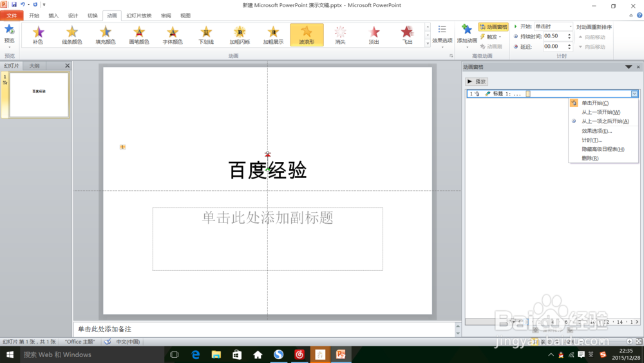644x363 pixels.
Task: Apply the 下划线 animation effect
Action: [x=206, y=35]
